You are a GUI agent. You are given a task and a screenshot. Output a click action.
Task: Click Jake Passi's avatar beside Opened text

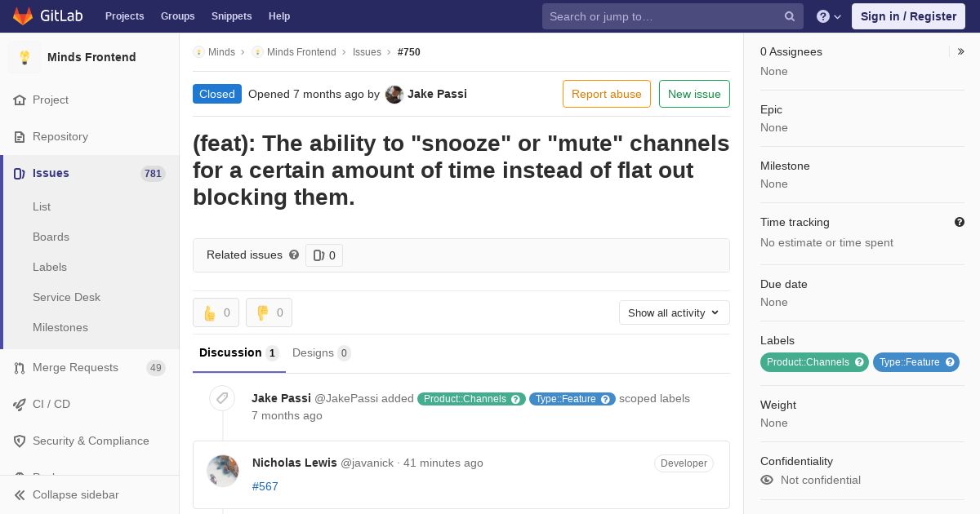[x=394, y=94]
